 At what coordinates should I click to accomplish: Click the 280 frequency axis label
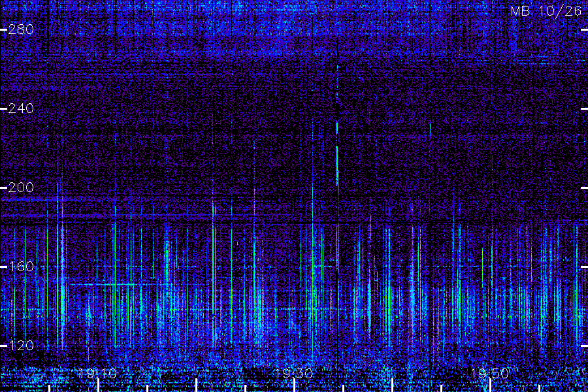[x=21, y=29]
